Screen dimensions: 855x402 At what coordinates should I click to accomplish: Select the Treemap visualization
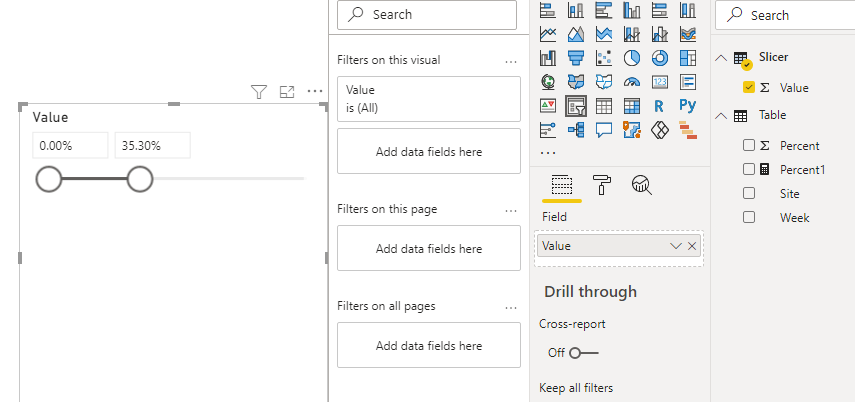tap(688, 57)
